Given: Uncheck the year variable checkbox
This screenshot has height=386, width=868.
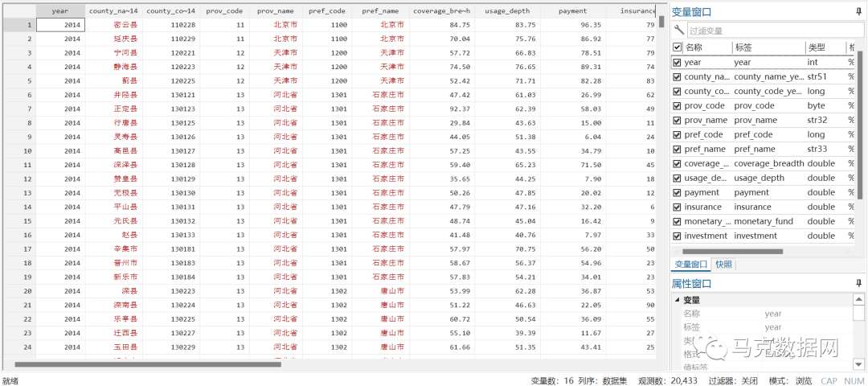Looking at the screenshot, I should click(677, 63).
